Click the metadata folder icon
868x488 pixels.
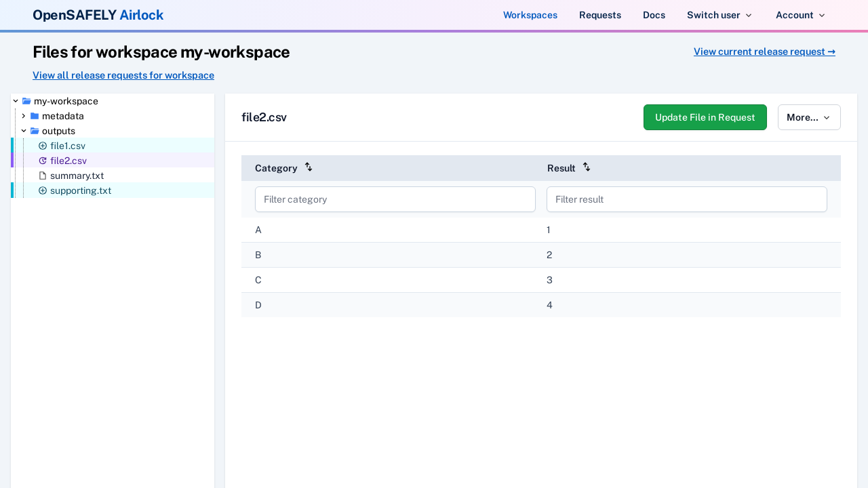click(x=35, y=116)
